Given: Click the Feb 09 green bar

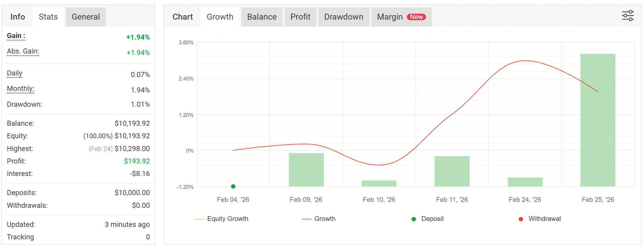Looking at the screenshot, I should 306,170.
